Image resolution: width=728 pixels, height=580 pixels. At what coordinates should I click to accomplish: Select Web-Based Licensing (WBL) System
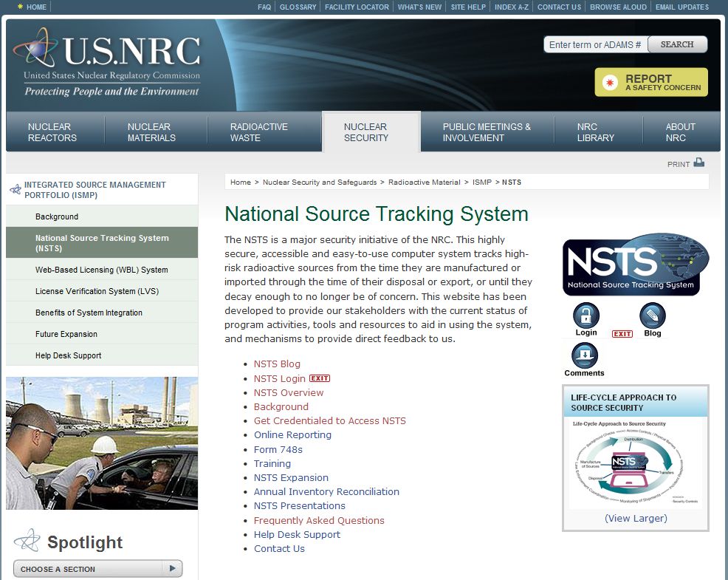click(x=102, y=270)
